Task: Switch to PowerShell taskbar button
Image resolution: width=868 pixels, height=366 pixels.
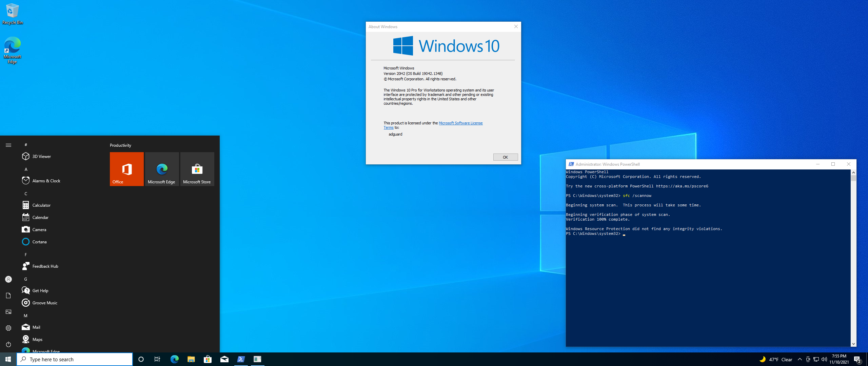Action: (x=241, y=359)
